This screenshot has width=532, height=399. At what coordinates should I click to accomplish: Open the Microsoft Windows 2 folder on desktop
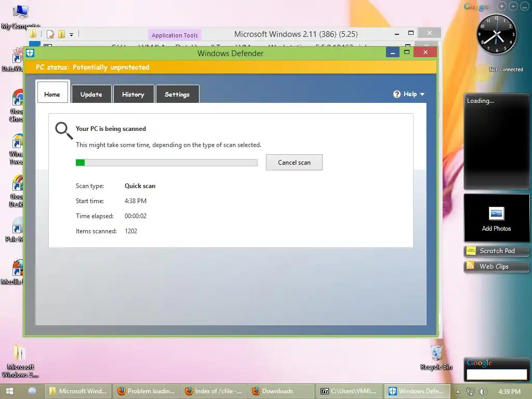20,362
